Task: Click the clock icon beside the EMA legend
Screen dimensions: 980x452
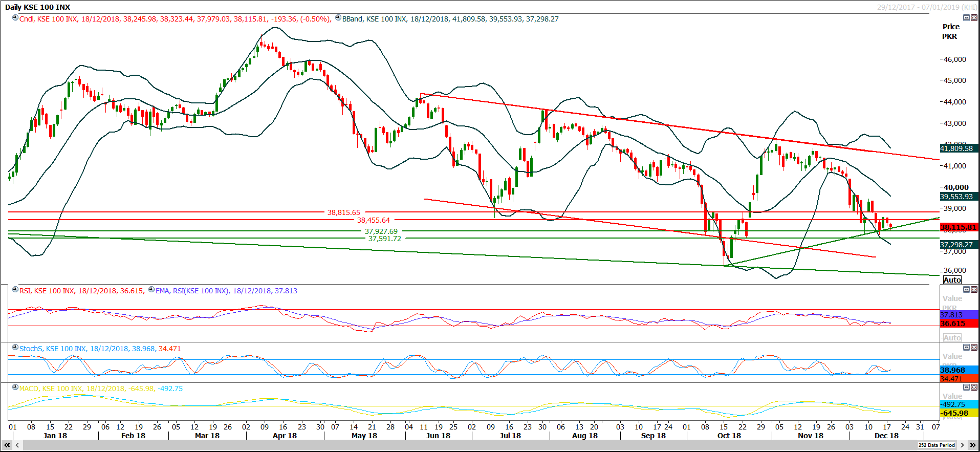Action: pos(151,290)
